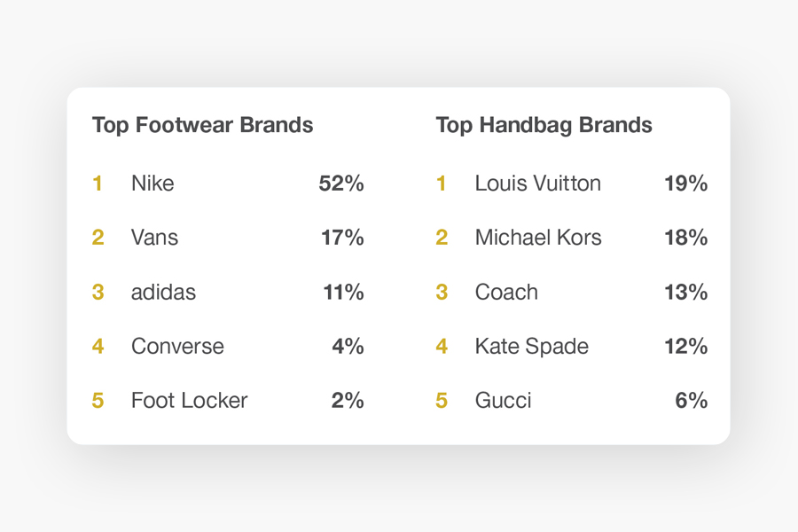Image resolution: width=798 pixels, height=532 pixels.
Task: Select the 18% Michael Kors value
Action: pos(686,238)
